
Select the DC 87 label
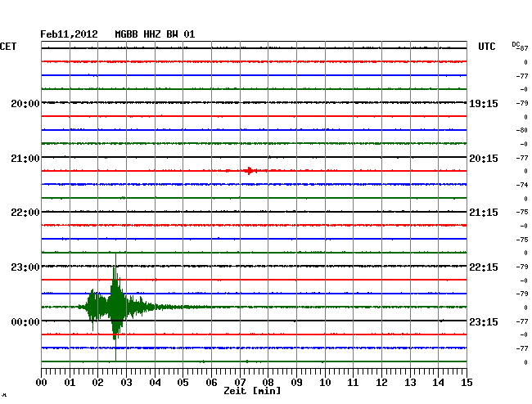click(520, 46)
